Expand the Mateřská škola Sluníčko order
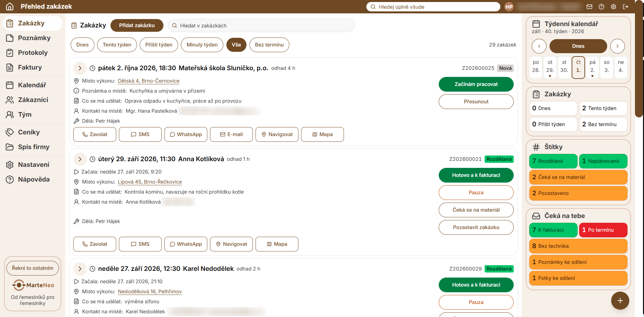Image resolution: width=644 pixels, height=317 pixels. [80, 68]
